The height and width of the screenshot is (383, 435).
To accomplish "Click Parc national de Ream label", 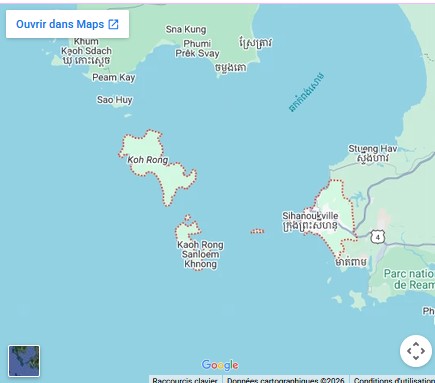I will pos(409,279).
